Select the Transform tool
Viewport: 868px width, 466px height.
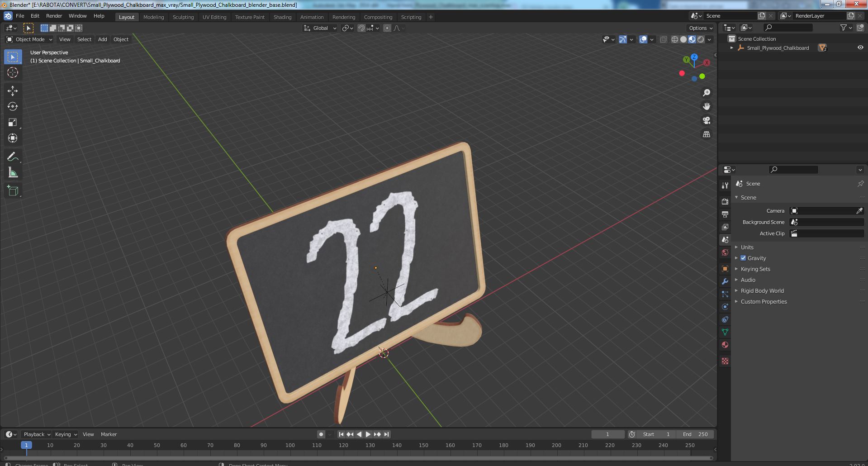pos(13,138)
